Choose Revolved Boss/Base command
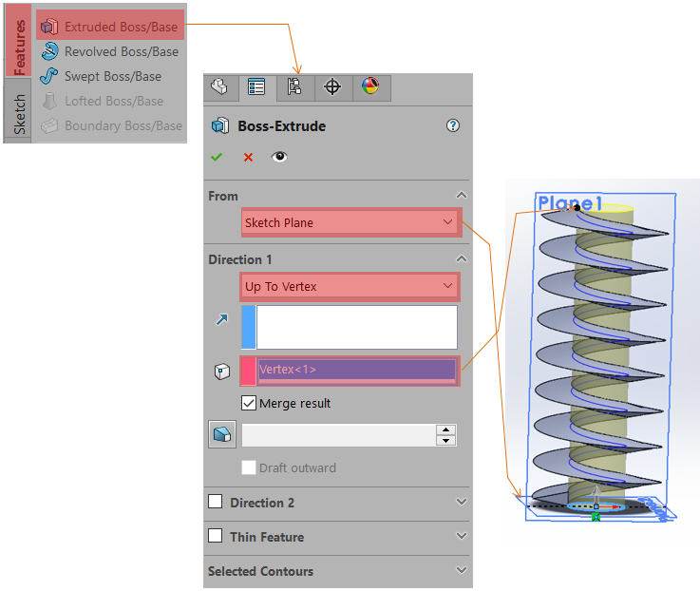This screenshot has width=700, height=591. click(110, 51)
